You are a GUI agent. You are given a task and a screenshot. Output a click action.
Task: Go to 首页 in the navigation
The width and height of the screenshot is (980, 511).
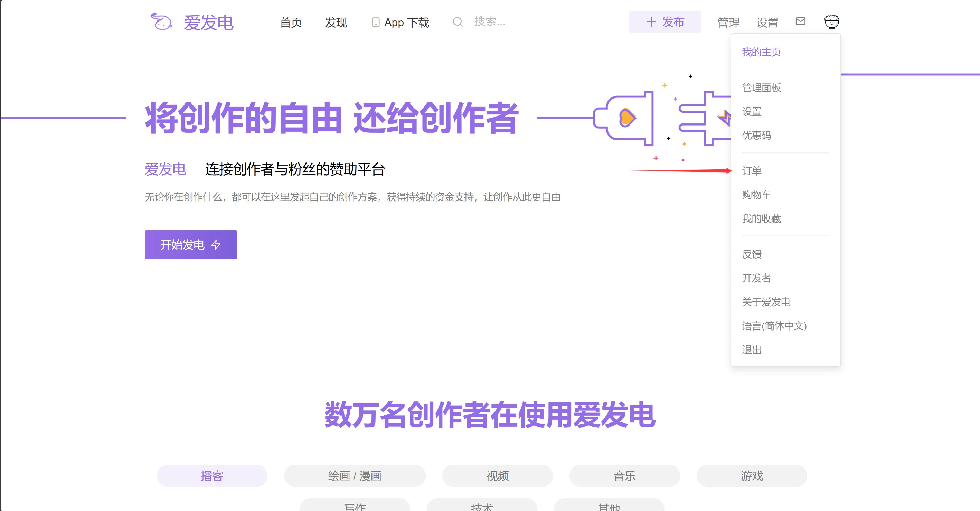pyautogui.click(x=291, y=22)
